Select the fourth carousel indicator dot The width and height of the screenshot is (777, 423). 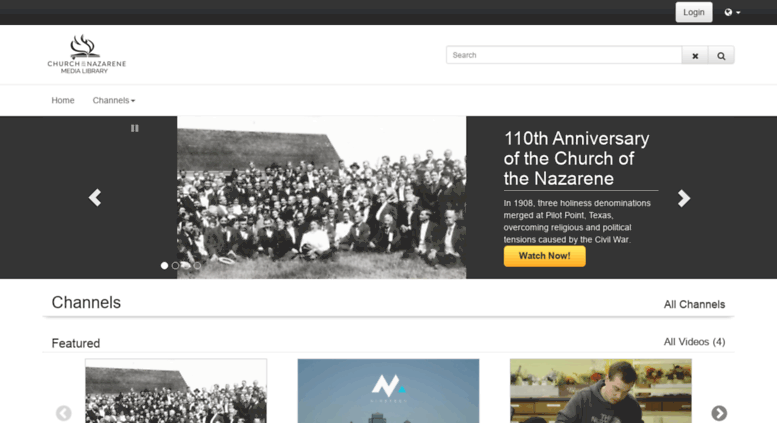click(197, 266)
